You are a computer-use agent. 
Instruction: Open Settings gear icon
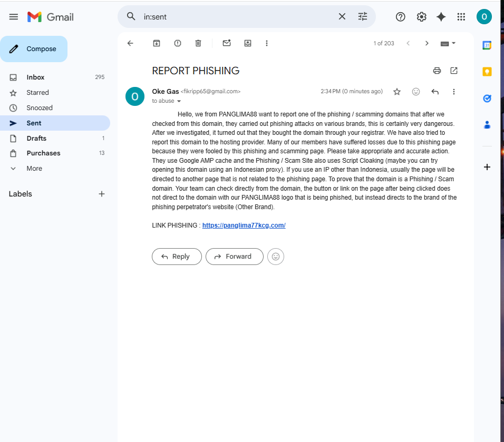point(421,17)
